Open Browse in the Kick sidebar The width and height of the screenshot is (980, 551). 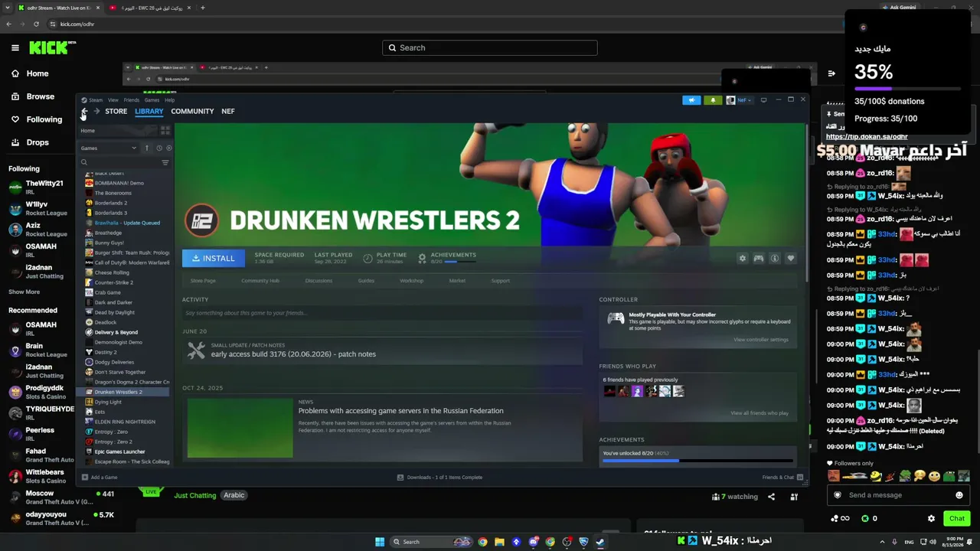coord(33,96)
